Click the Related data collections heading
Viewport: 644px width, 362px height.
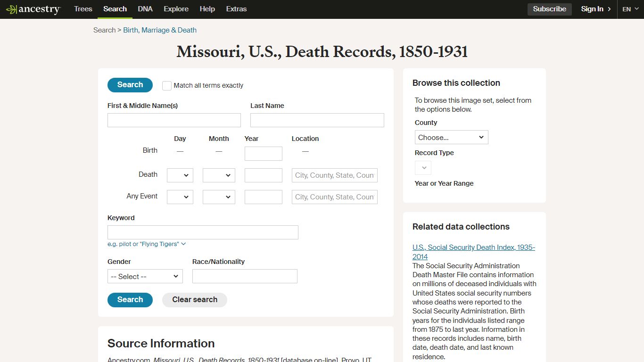point(461,227)
